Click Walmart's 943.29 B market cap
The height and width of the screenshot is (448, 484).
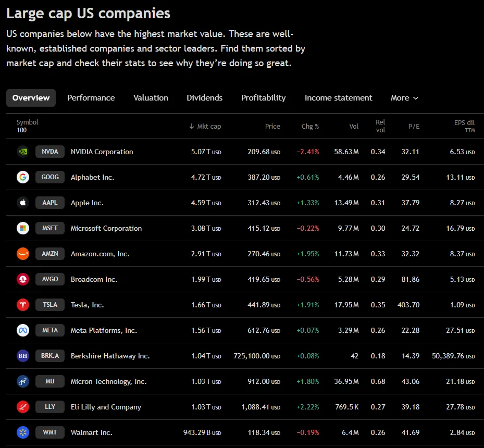(x=202, y=432)
